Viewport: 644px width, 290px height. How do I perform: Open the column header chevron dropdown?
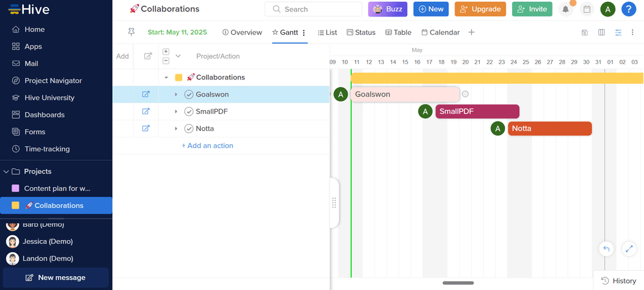click(178, 56)
